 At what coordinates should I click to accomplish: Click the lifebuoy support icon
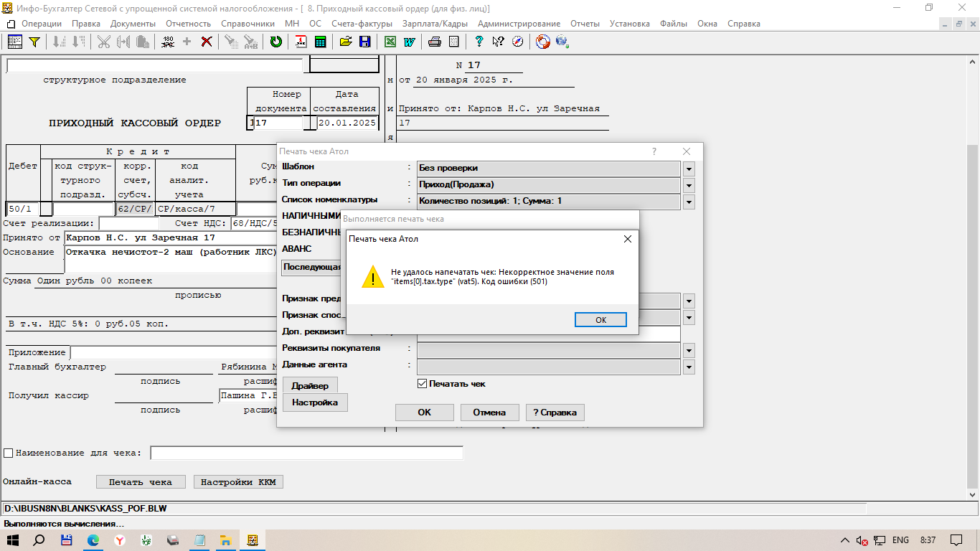coord(543,42)
